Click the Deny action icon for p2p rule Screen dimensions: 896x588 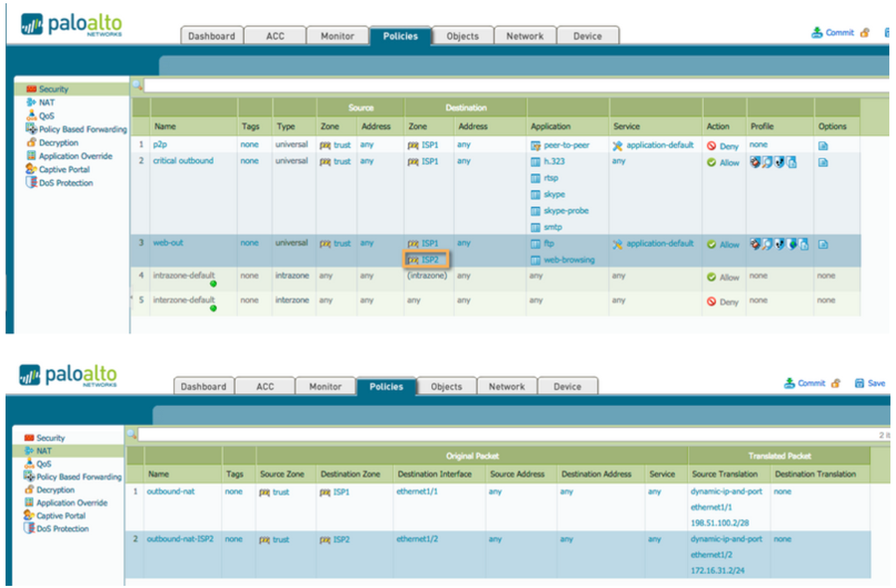click(712, 145)
